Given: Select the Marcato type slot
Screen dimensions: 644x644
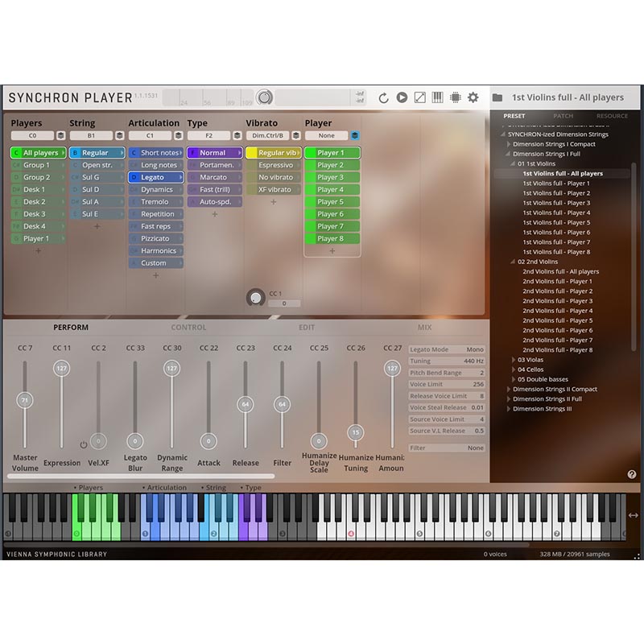Looking at the screenshot, I should (x=214, y=177).
